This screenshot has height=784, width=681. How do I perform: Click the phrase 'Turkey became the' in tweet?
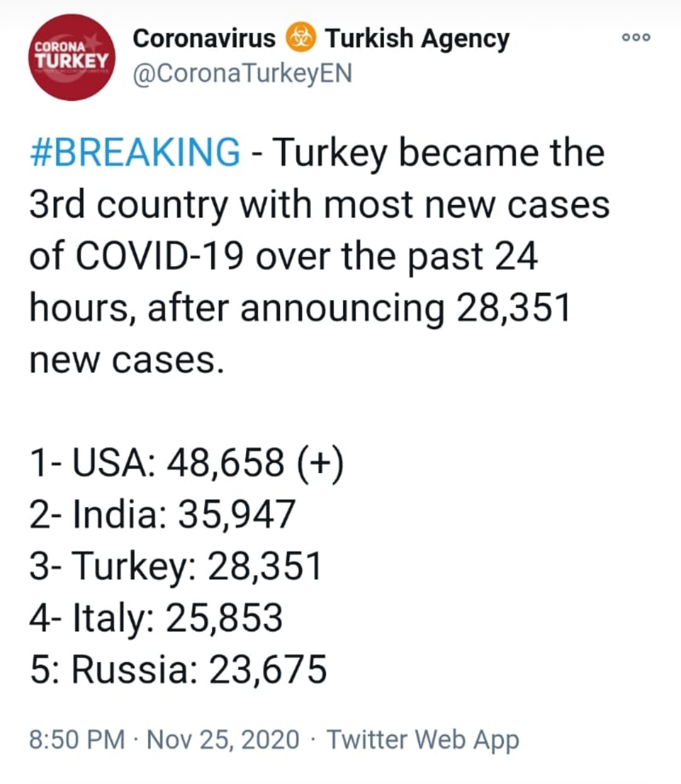click(438, 153)
